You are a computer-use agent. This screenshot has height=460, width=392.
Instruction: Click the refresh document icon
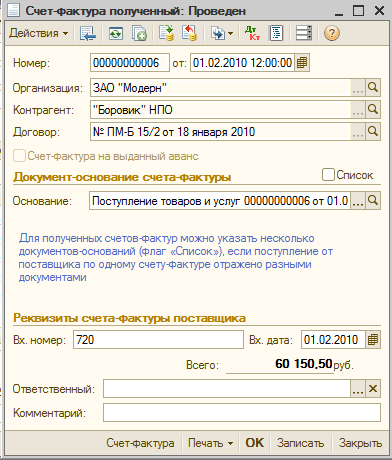(116, 33)
